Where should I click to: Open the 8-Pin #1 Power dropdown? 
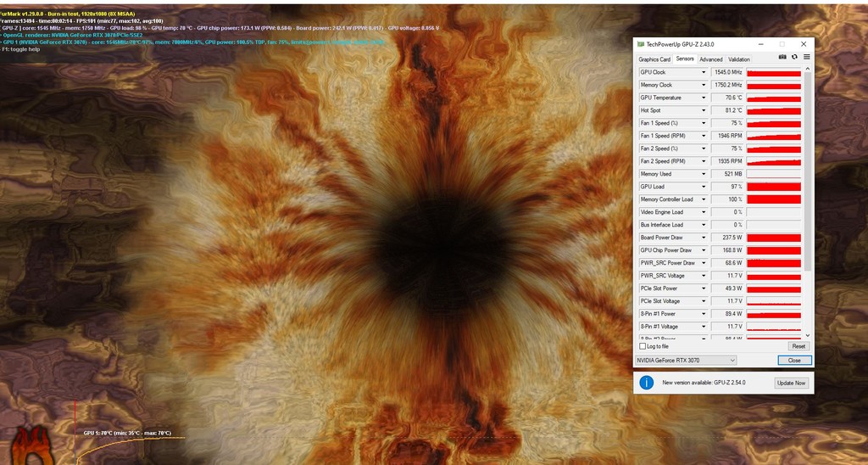click(x=704, y=315)
